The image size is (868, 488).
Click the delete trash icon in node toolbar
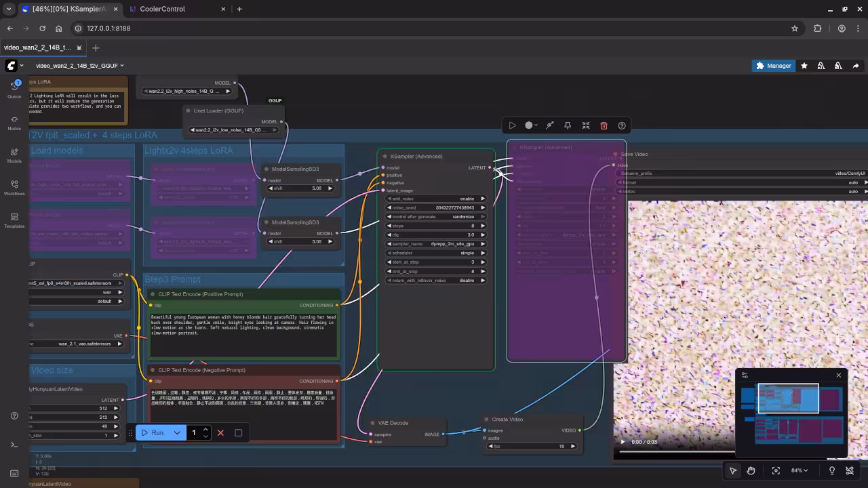604,125
